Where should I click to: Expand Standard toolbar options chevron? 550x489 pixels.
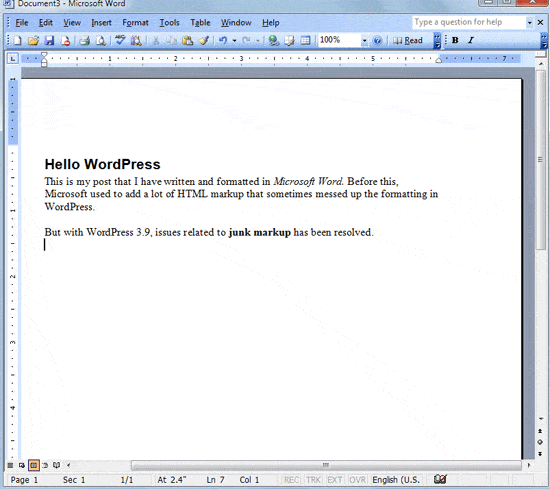coord(437,41)
